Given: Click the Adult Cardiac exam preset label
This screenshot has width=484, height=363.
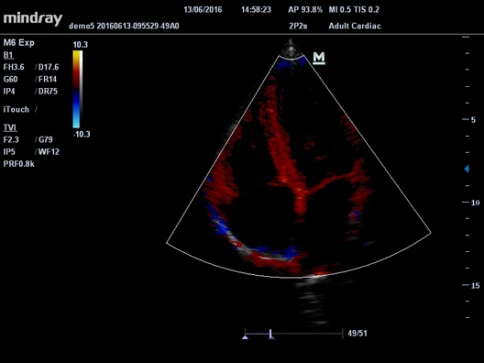Looking at the screenshot, I should pos(355,26).
